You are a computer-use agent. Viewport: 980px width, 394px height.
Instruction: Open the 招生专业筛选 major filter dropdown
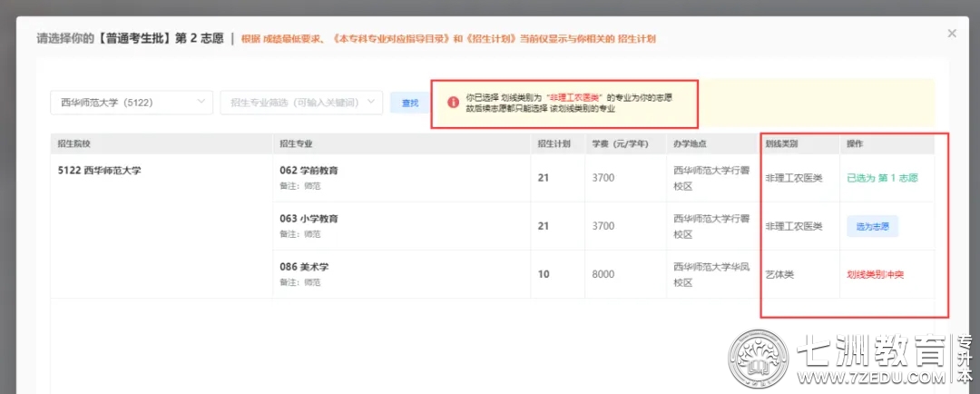pos(301,103)
